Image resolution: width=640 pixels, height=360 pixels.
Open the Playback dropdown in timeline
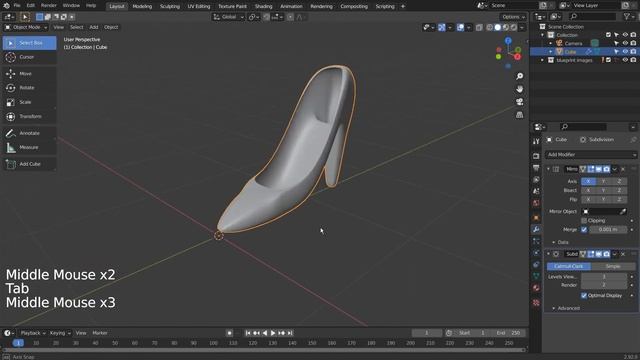tap(33, 333)
